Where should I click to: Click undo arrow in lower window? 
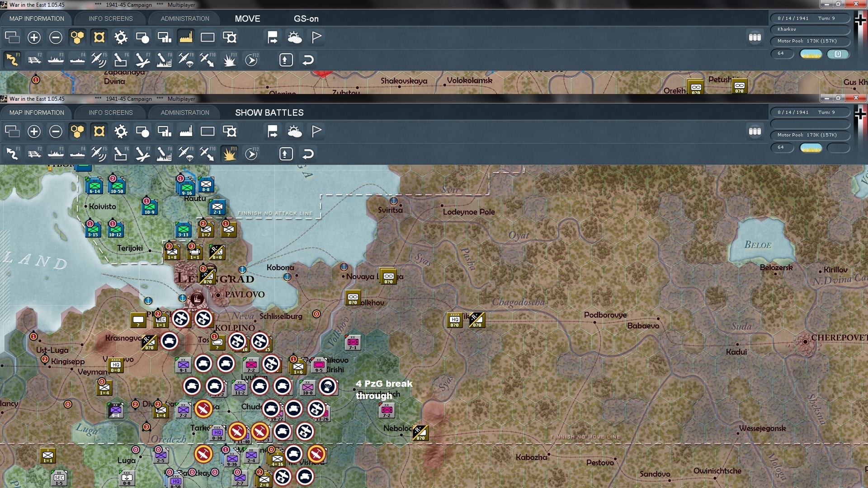[x=308, y=154]
